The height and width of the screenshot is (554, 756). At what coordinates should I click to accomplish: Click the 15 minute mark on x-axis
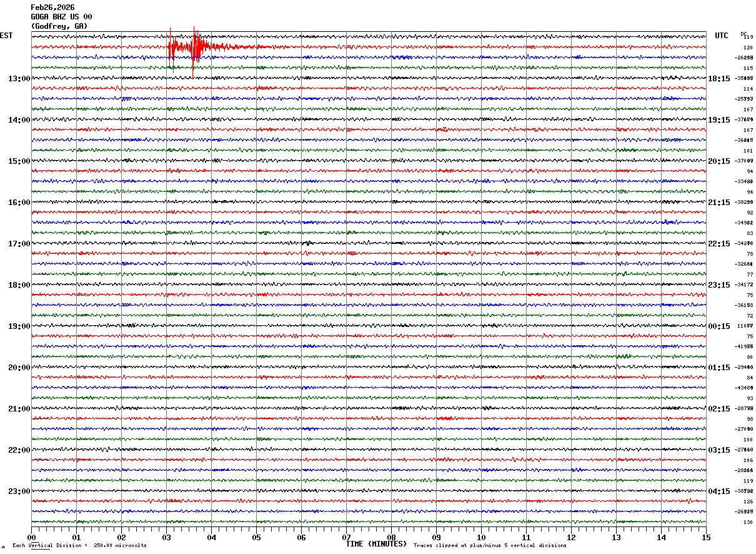(x=706, y=538)
